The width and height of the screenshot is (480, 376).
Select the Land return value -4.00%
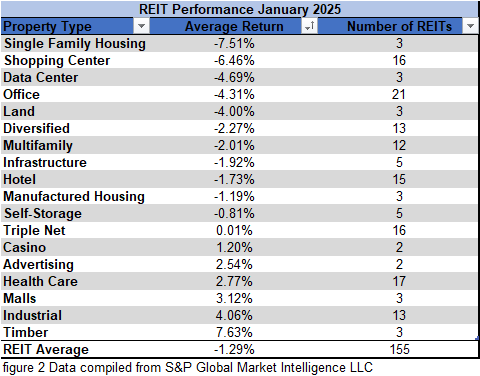point(234,112)
